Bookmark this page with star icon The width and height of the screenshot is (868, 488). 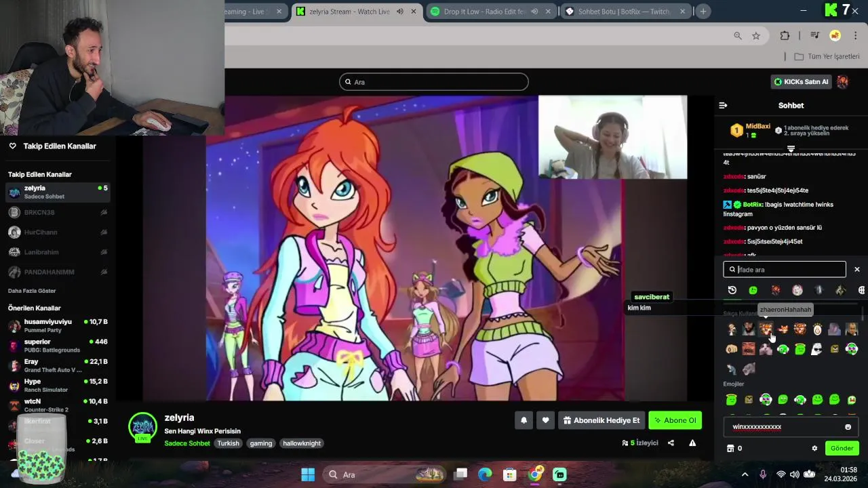point(756,36)
